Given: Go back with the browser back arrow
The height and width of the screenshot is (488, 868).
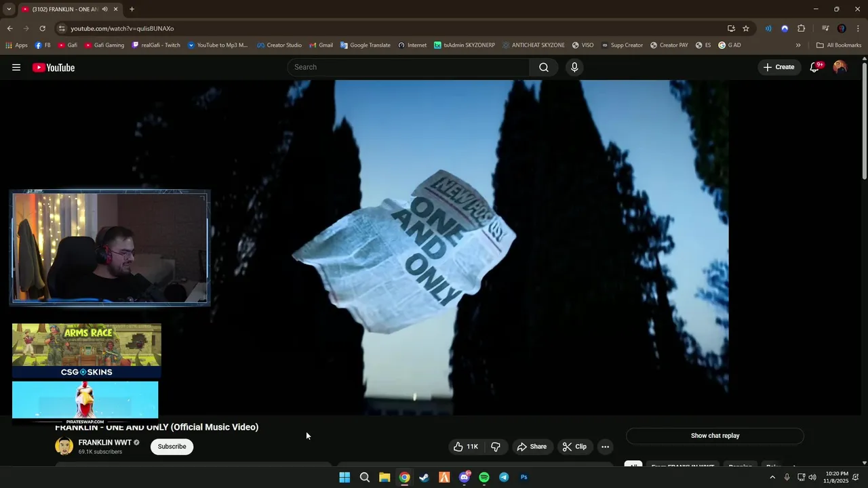Looking at the screenshot, I should [x=9, y=28].
